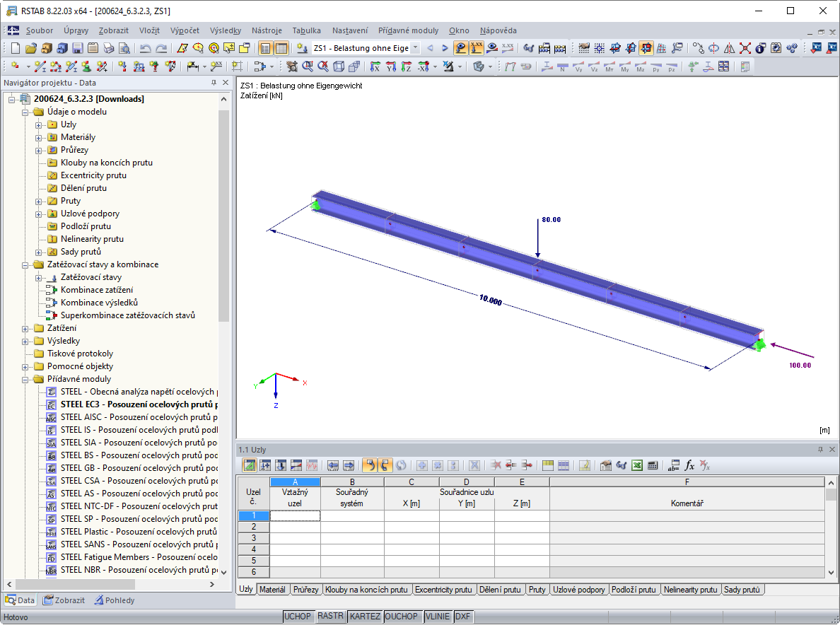Click the isometric view cube icon

pos(339,66)
